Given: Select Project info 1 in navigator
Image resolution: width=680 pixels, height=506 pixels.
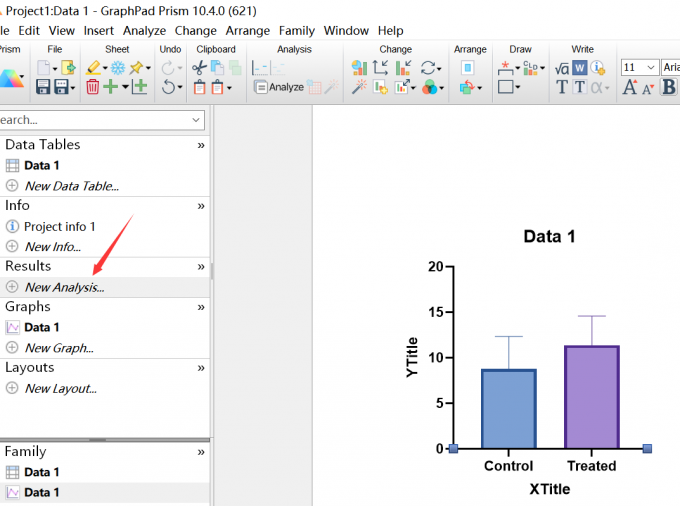Looking at the screenshot, I should pyautogui.click(x=60, y=227).
